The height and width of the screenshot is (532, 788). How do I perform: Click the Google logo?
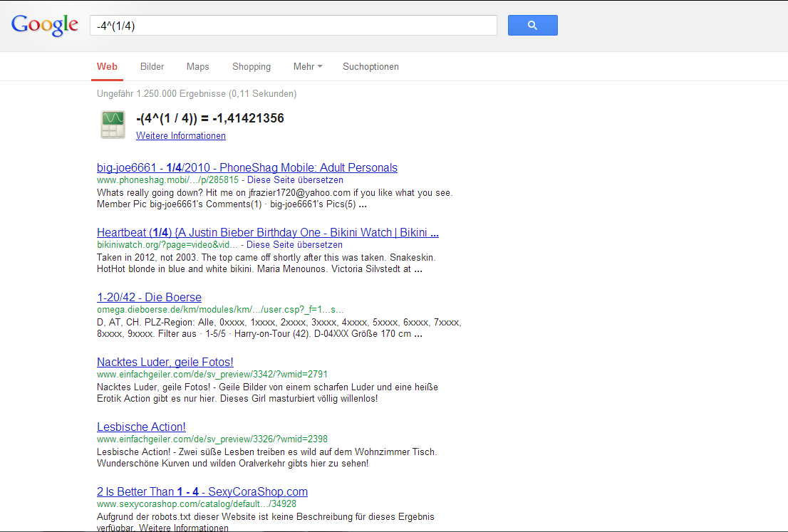pyautogui.click(x=45, y=25)
